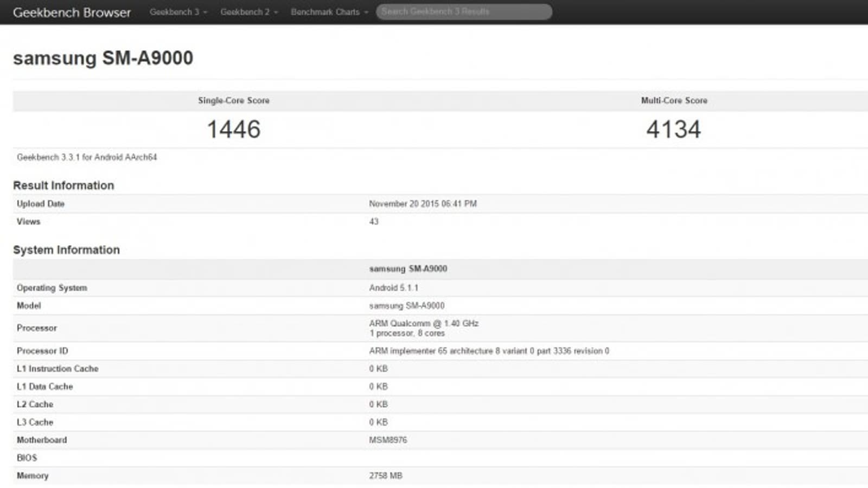Select the 1 processor, 8 cores text
Image resolution: width=868 pixels, height=488 pixels.
coord(407,333)
